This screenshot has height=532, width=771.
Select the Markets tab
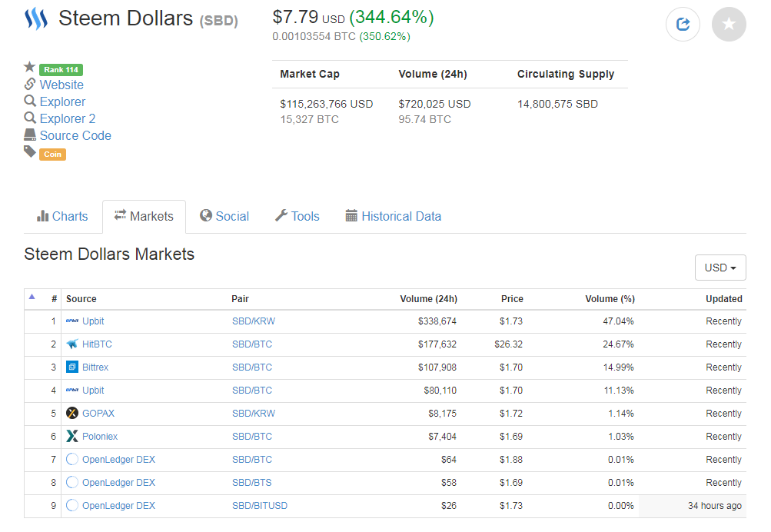pyautogui.click(x=144, y=216)
